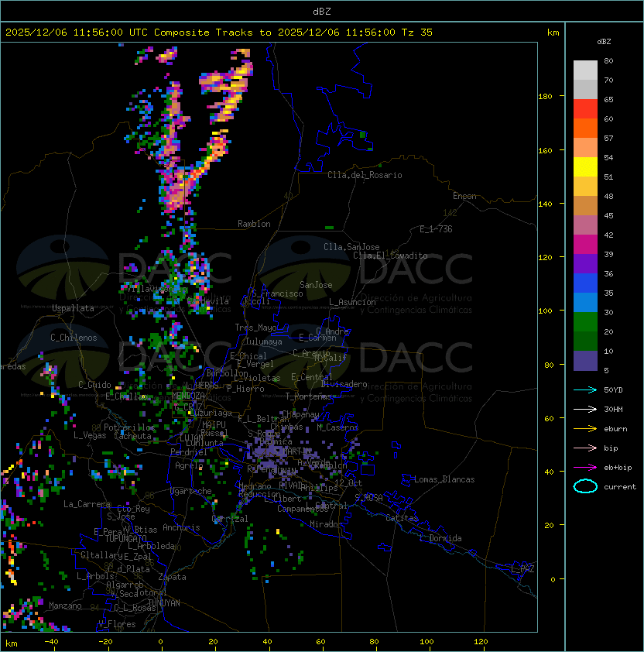644x652 pixels.
Task: Select the yellow eburn arrow icon
Action: tap(585, 429)
